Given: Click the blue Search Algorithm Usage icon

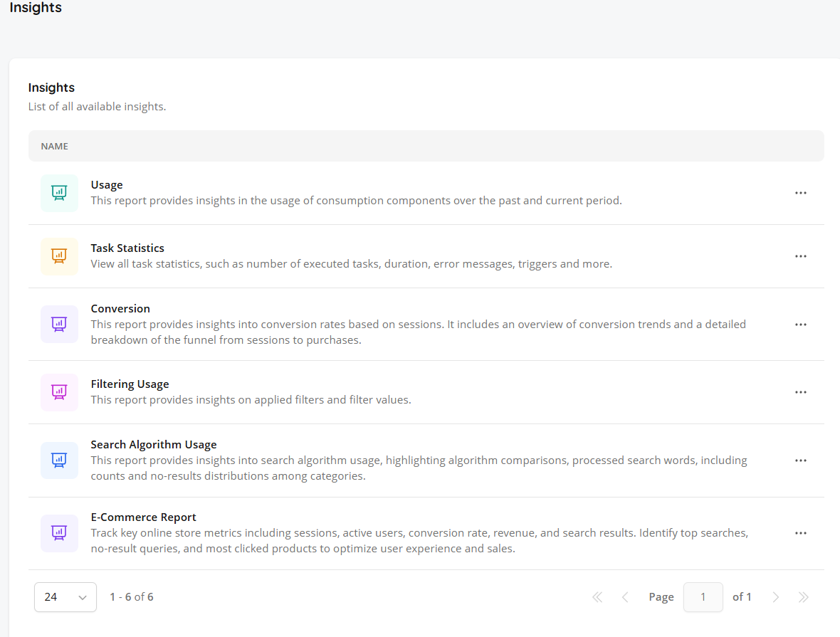Looking at the screenshot, I should pyautogui.click(x=59, y=460).
